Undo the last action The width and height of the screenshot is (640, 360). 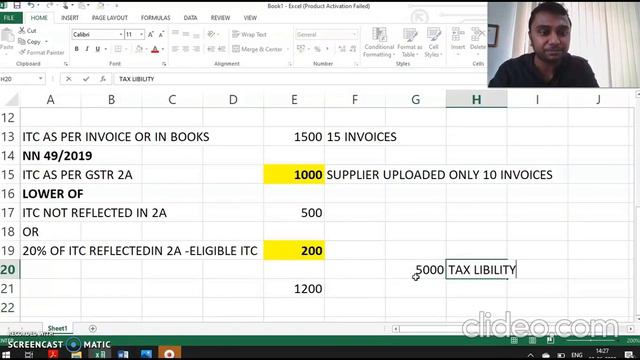31,6
